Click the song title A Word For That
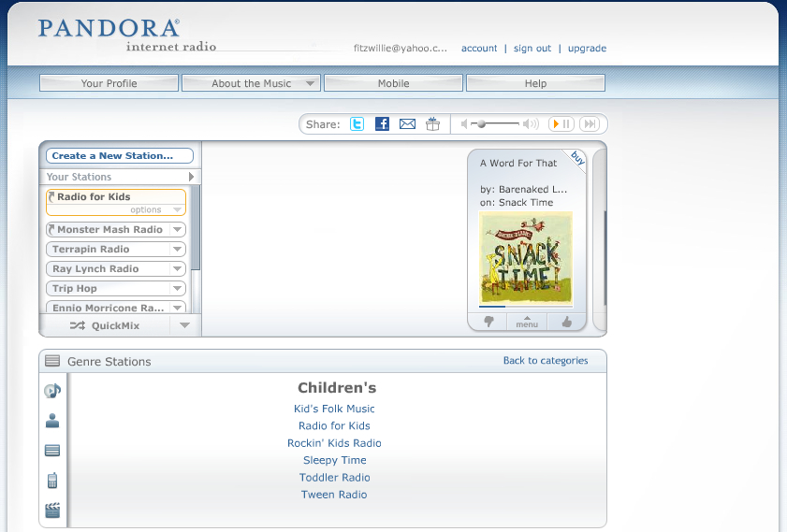Image resolution: width=787 pixels, height=532 pixels. click(x=518, y=163)
